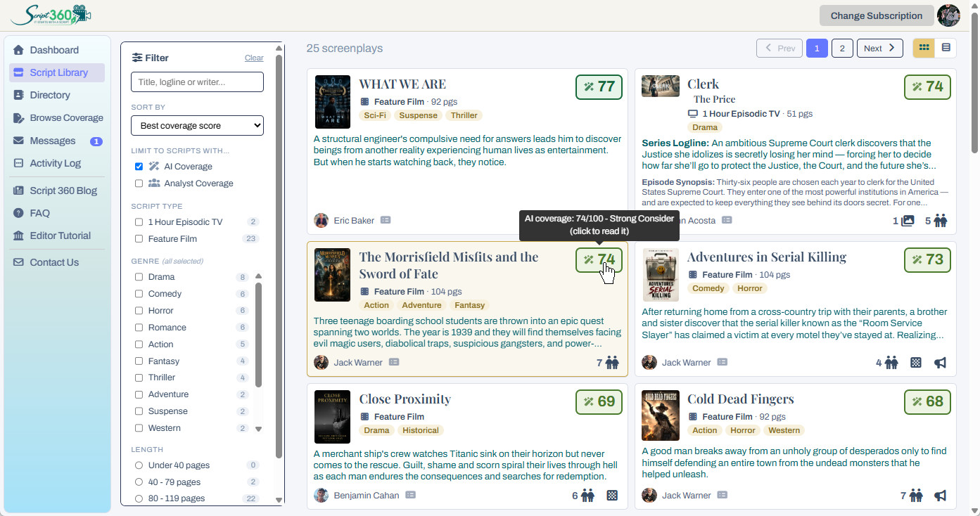
Task: Click the WHAT WE ARE poster thumbnail
Action: (333, 102)
